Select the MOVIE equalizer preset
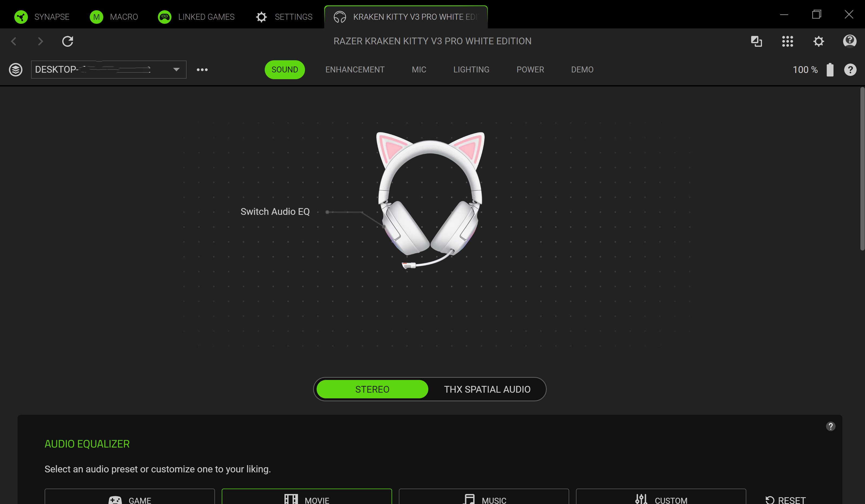 tap(307, 497)
